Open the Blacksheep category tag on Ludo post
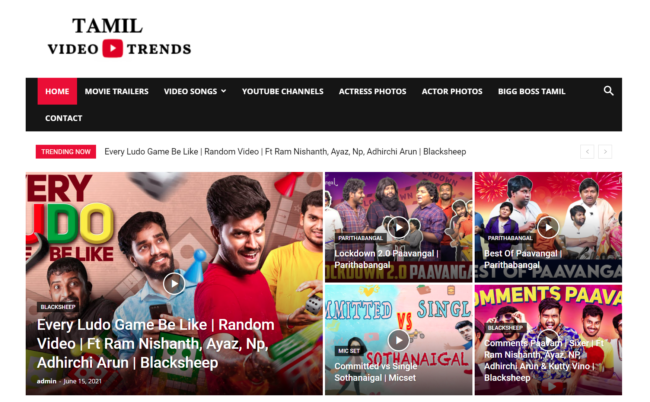 (58, 307)
